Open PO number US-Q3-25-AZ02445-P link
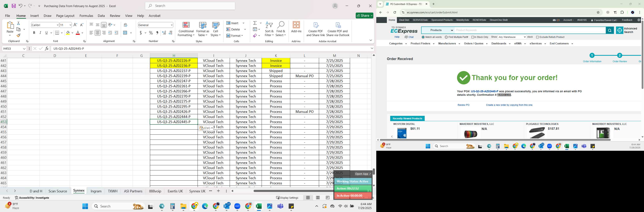644x212 pixels. pyautogui.click(x=484, y=91)
